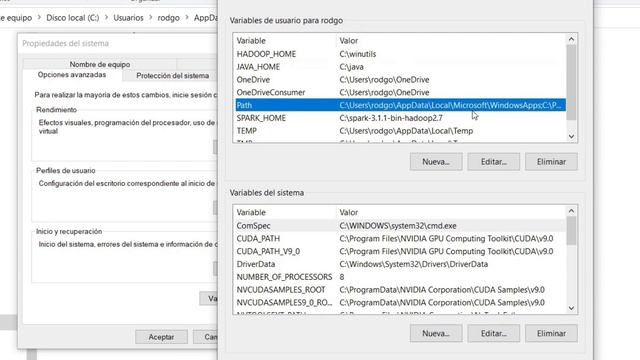Screen dimensions: 640x360
Task: Click Editar button under system variables
Action: [x=493, y=333]
